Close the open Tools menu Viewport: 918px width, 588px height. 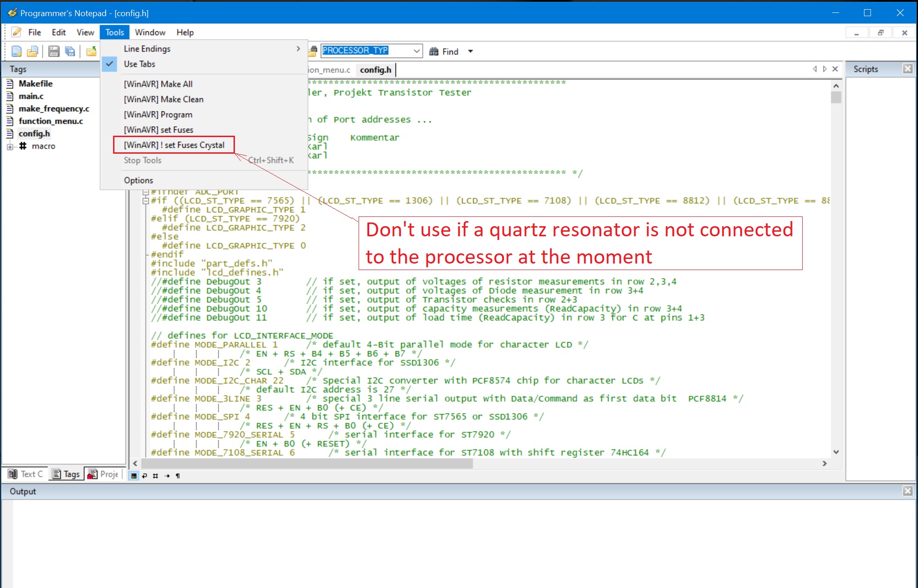point(114,32)
